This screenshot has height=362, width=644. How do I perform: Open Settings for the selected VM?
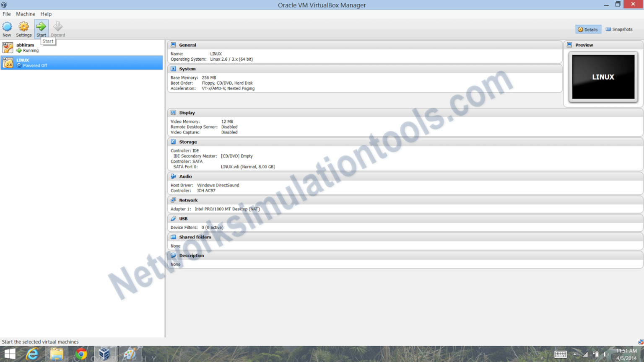click(x=23, y=28)
